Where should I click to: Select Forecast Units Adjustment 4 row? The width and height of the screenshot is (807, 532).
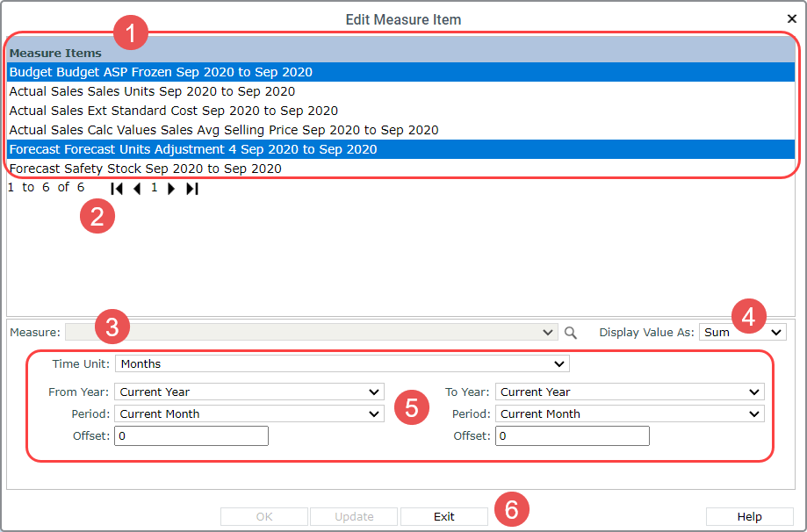pyautogui.click(x=400, y=149)
